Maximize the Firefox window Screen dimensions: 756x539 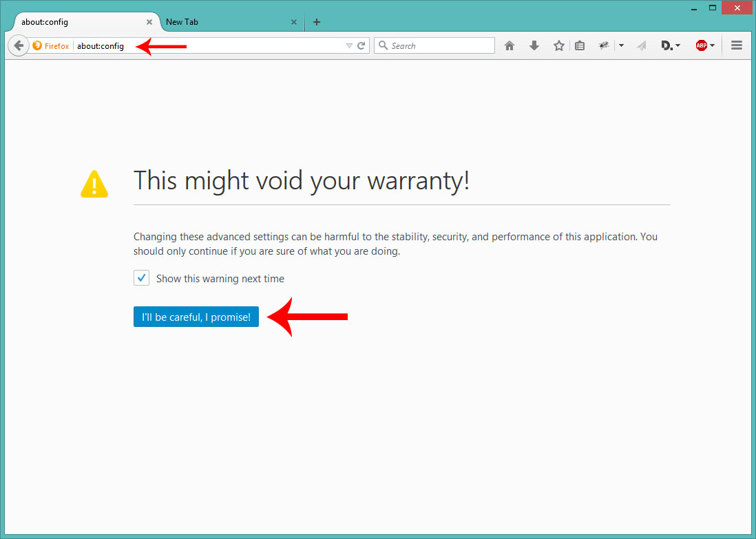pos(712,8)
